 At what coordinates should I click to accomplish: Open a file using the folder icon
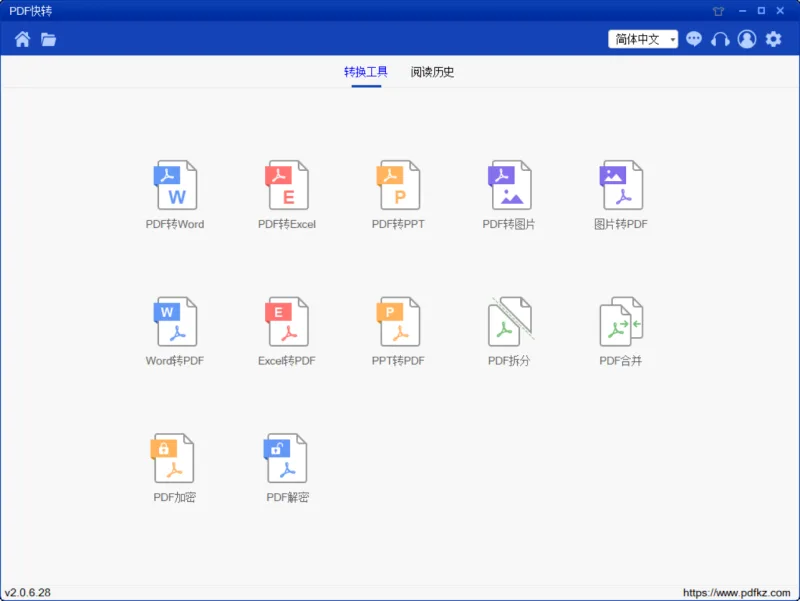point(48,39)
